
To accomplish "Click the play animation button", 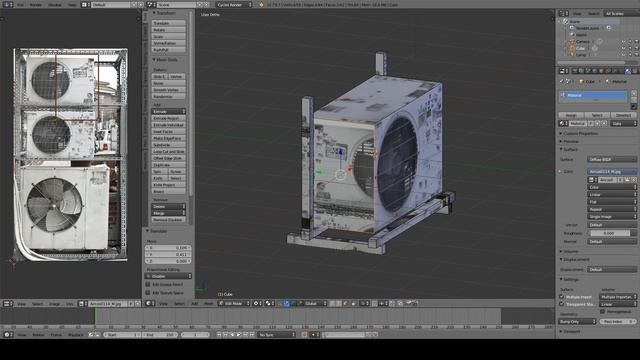I will pos(239,335).
